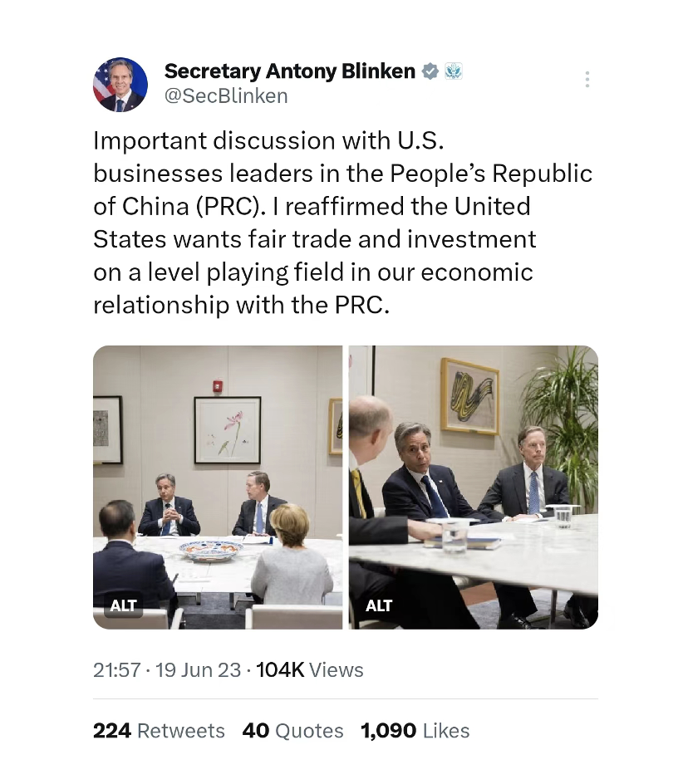The image size is (678, 784).
Task: Show ALT text for left photo
Action: pyautogui.click(x=123, y=605)
